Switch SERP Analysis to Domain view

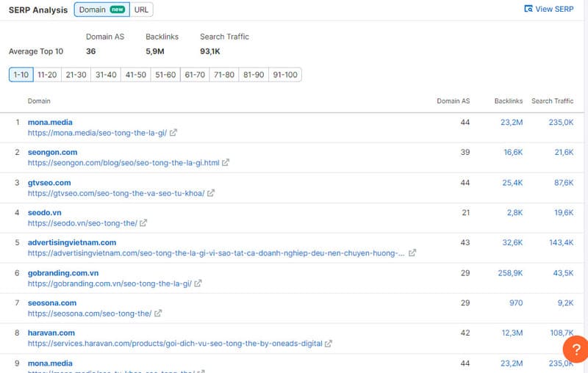101,10
